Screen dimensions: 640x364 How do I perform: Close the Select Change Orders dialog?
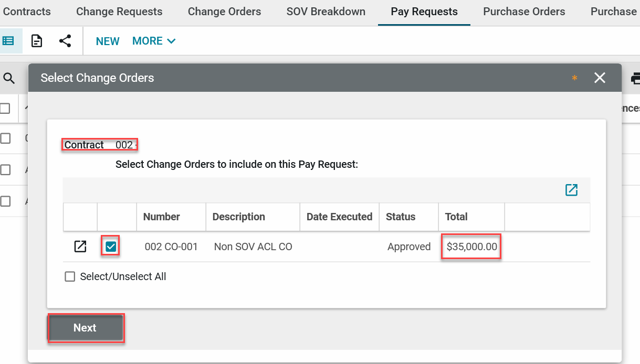point(600,78)
